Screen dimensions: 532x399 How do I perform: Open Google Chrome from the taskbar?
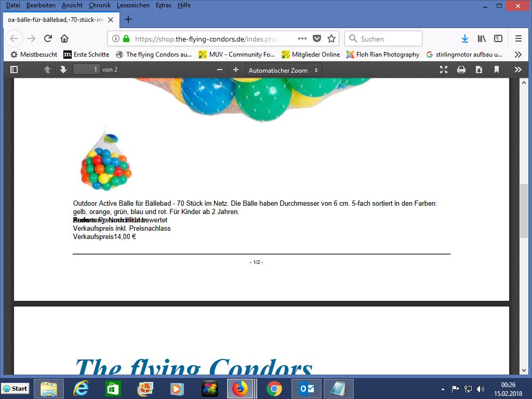(x=274, y=389)
